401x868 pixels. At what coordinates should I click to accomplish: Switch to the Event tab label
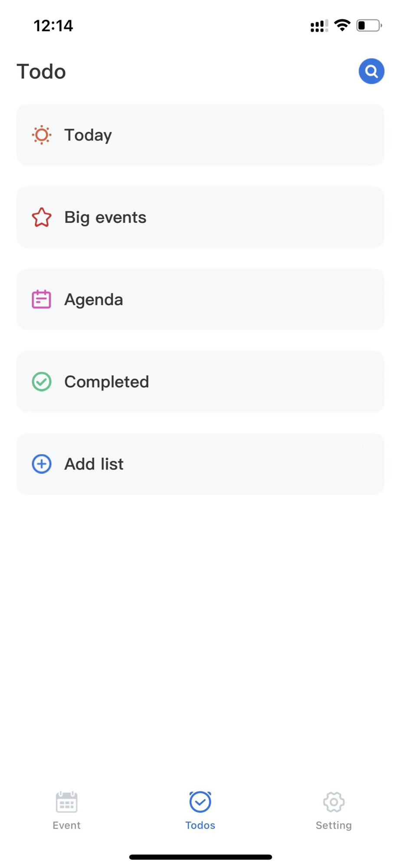[x=66, y=825]
